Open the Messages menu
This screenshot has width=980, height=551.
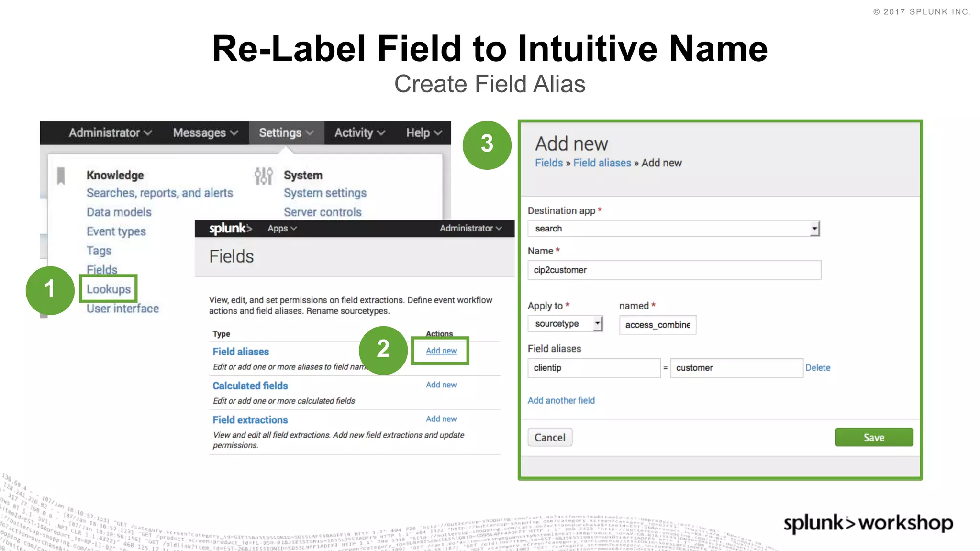(x=205, y=132)
